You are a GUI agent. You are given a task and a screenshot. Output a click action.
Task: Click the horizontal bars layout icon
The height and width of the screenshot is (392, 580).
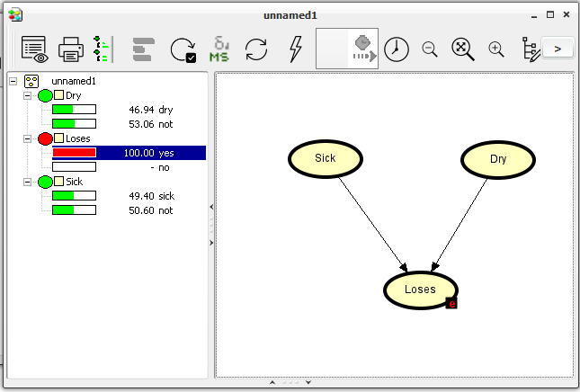tap(143, 49)
